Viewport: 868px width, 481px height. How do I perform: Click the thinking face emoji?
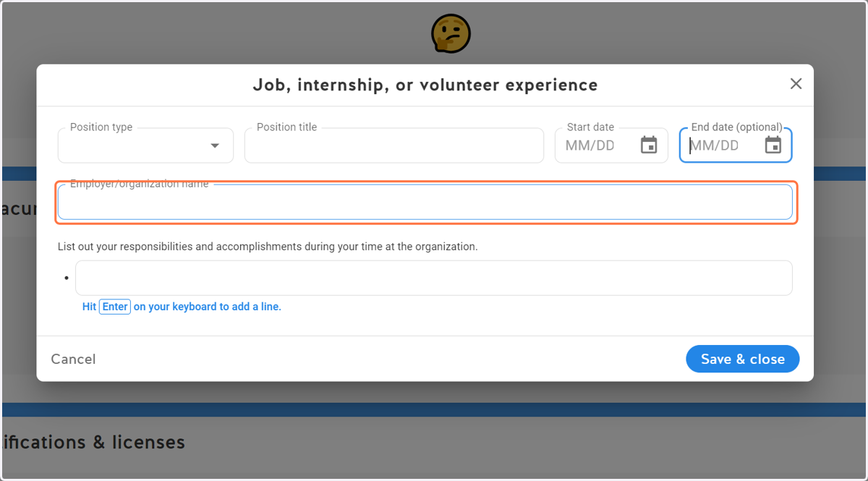(x=451, y=34)
